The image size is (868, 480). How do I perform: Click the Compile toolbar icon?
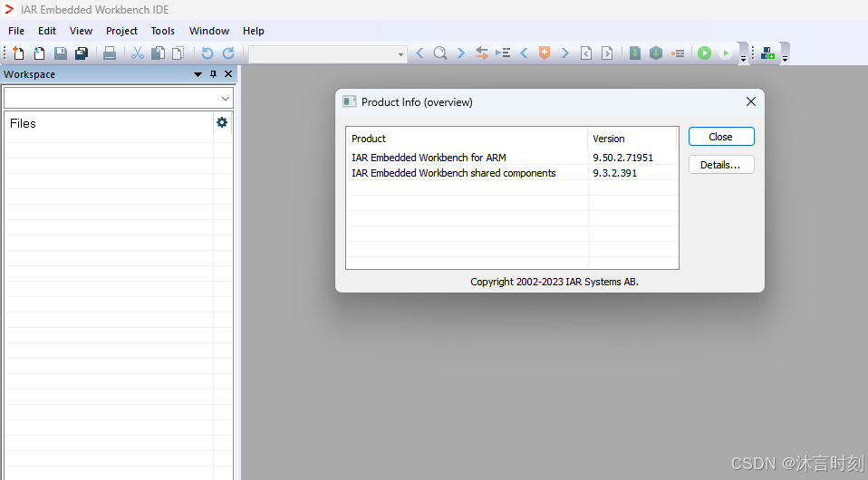pos(635,53)
